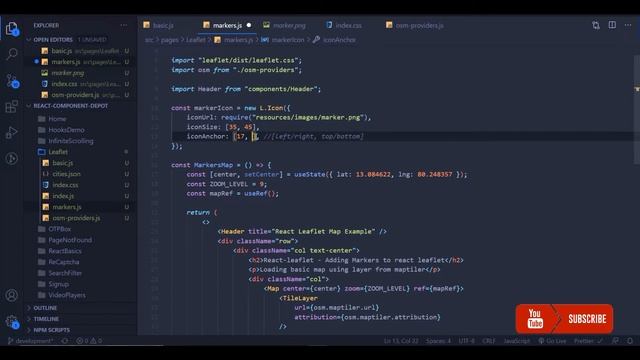
Task: Open the Manage gear icon
Action: point(12,322)
